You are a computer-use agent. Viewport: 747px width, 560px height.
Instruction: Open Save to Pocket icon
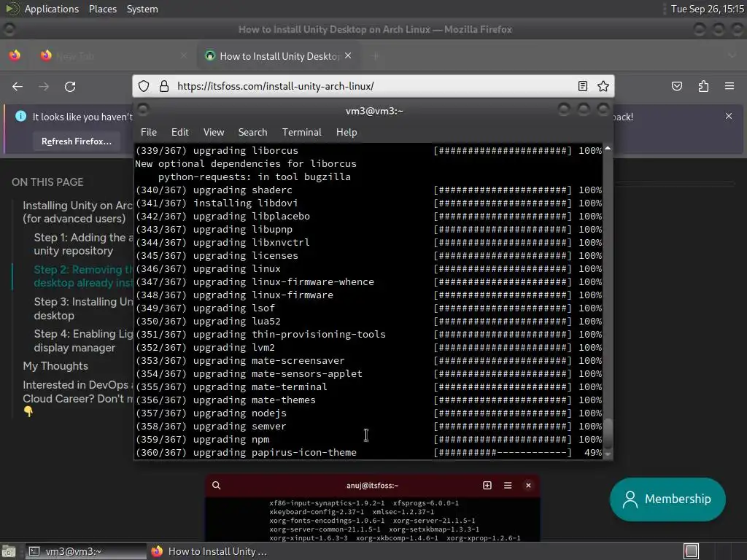[x=676, y=86]
